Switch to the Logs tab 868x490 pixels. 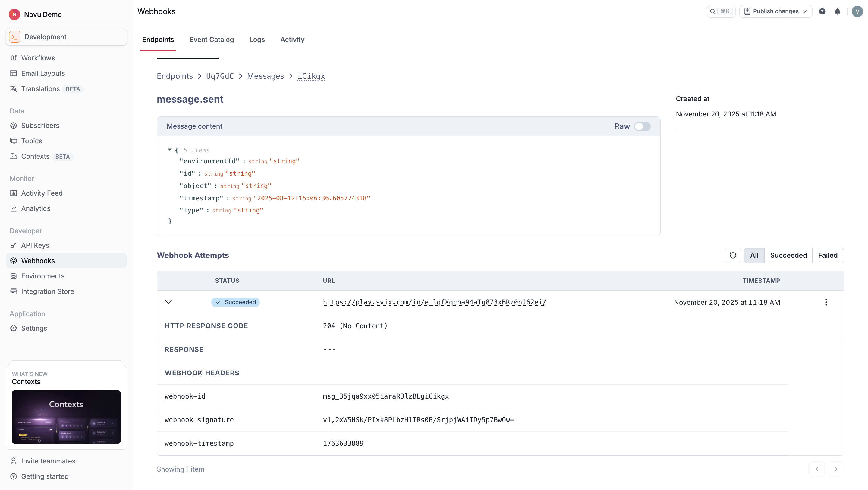(257, 40)
